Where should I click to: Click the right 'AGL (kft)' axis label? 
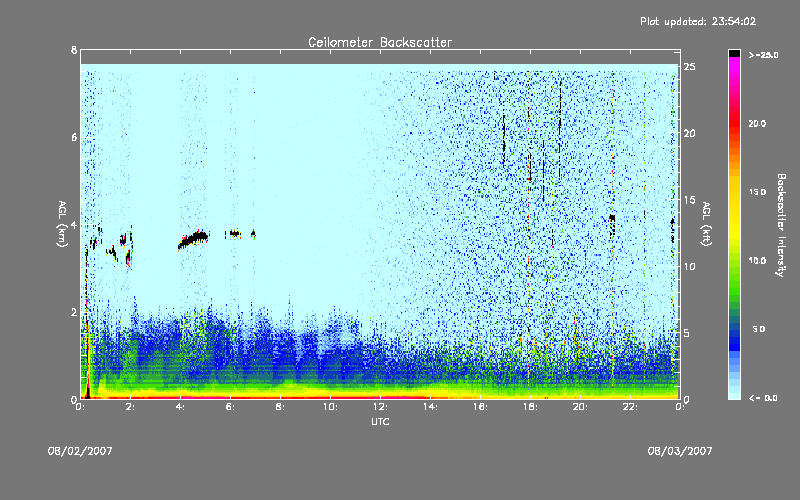pyautogui.click(x=706, y=224)
